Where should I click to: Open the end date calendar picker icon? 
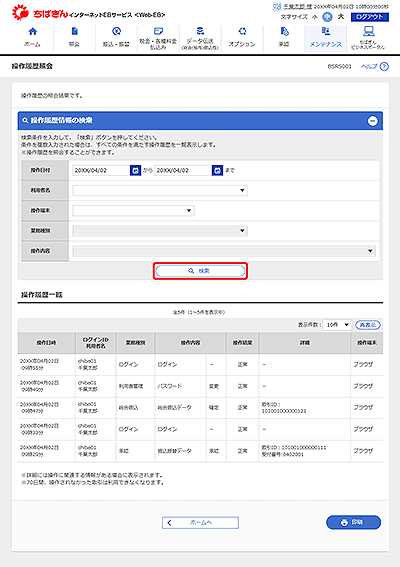pos(217,170)
